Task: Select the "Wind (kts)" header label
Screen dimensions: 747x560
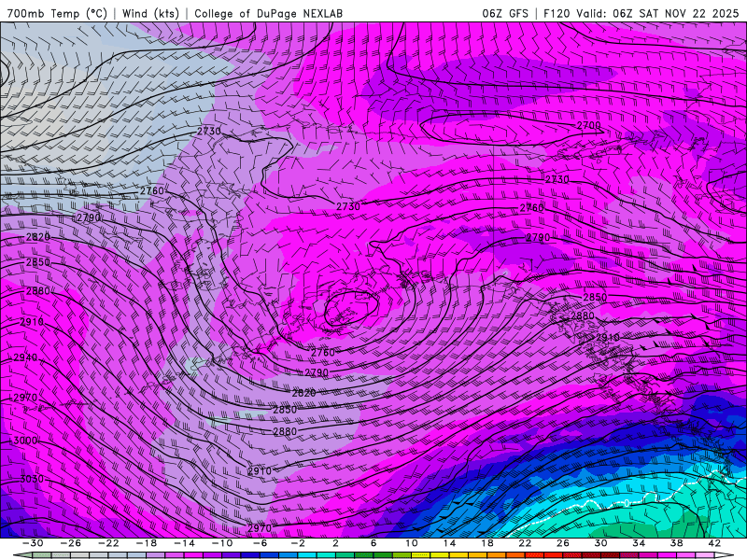Action: point(150,13)
